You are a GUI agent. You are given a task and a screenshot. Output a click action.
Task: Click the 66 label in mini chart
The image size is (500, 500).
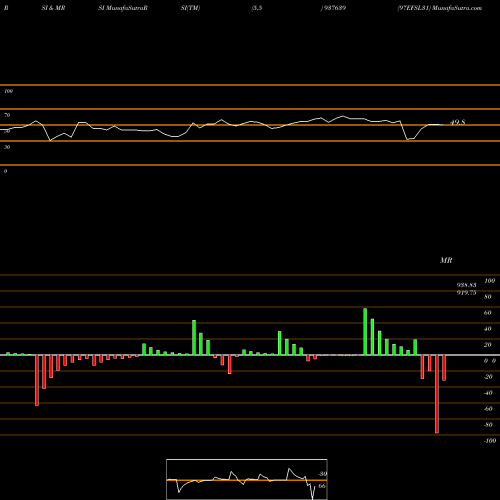[322, 486]
